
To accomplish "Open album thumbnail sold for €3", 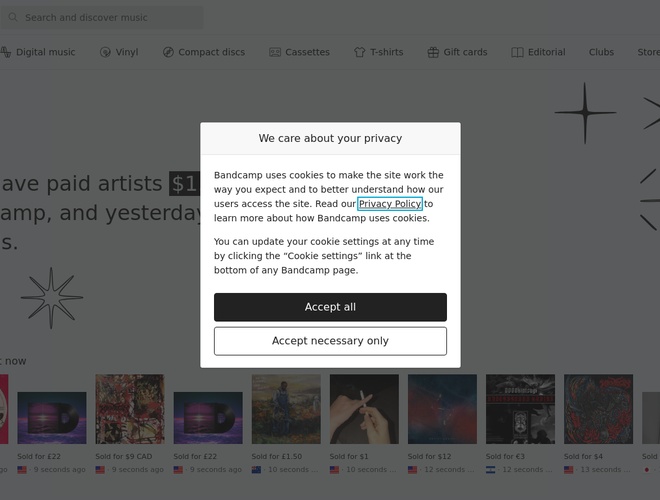I will tap(520, 409).
